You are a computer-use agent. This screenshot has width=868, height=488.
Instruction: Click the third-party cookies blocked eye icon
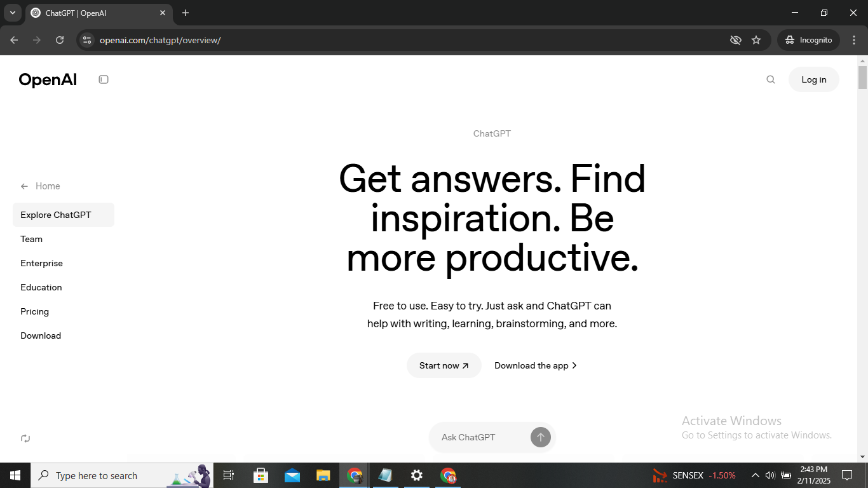tap(736, 40)
